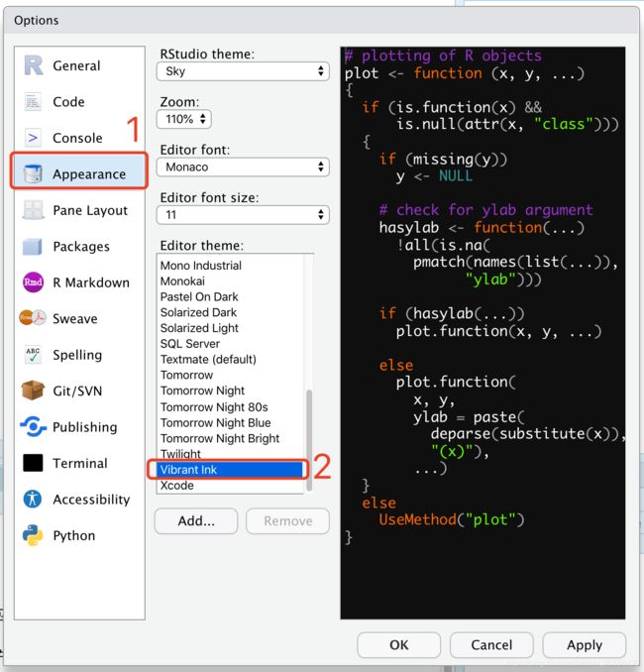Open the RStudio theme dropdown showing Sky

point(243,71)
